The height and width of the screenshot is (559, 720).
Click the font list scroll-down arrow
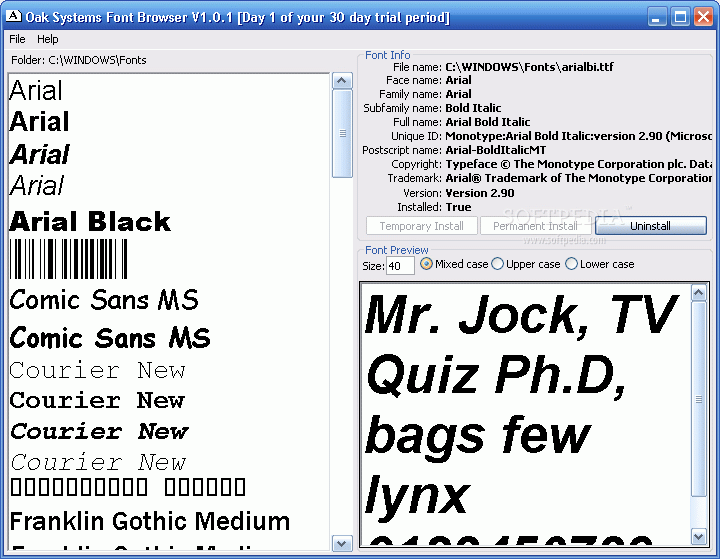coord(342,544)
